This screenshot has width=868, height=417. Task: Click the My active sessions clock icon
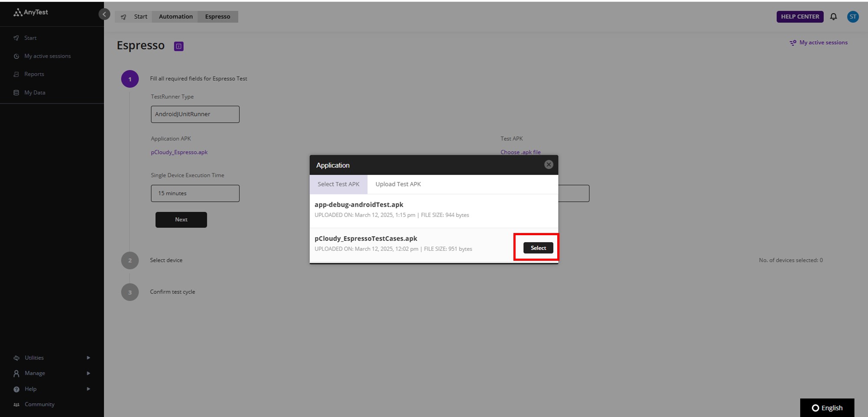coord(16,56)
